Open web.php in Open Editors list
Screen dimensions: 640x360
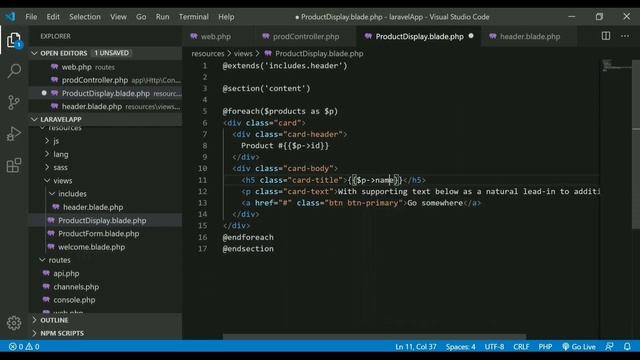[105, 67]
